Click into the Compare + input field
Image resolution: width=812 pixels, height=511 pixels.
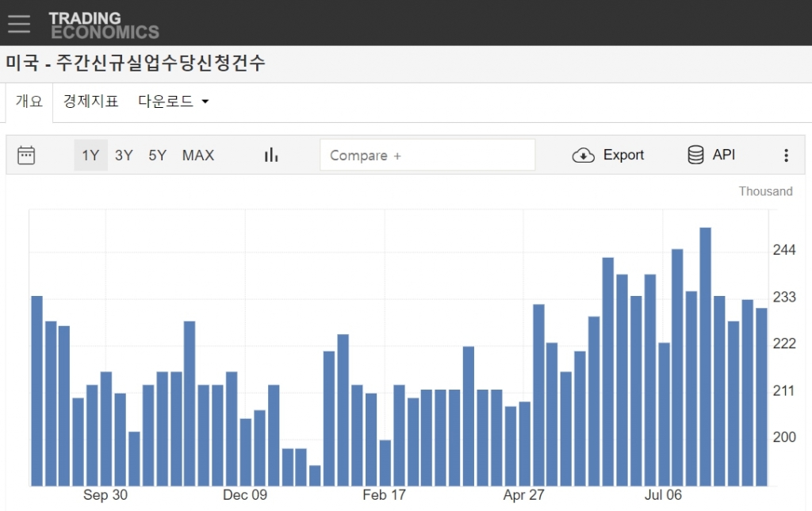[x=427, y=156]
